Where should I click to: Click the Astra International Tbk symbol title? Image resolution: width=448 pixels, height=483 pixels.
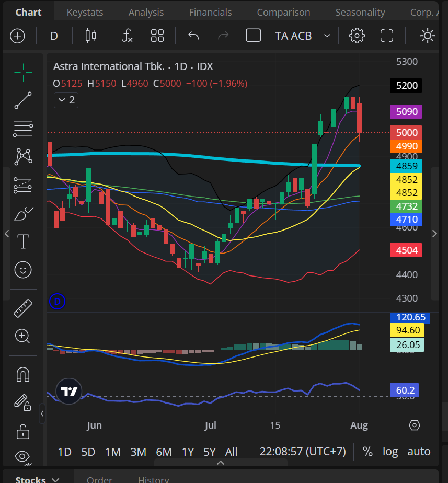click(108, 66)
